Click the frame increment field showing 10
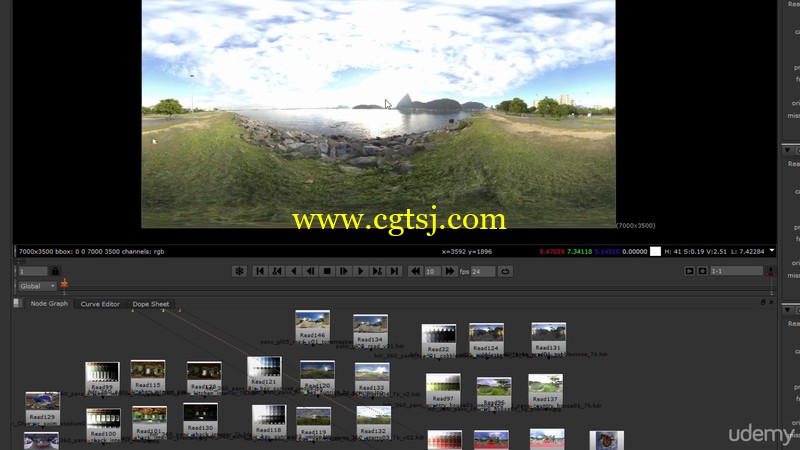This screenshot has width=800, height=450. click(x=432, y=271)
